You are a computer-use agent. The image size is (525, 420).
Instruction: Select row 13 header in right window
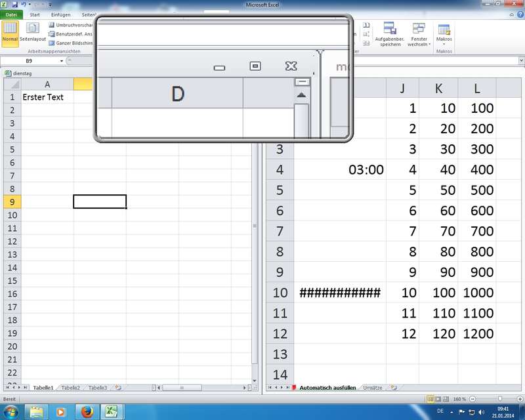(280, 354)
